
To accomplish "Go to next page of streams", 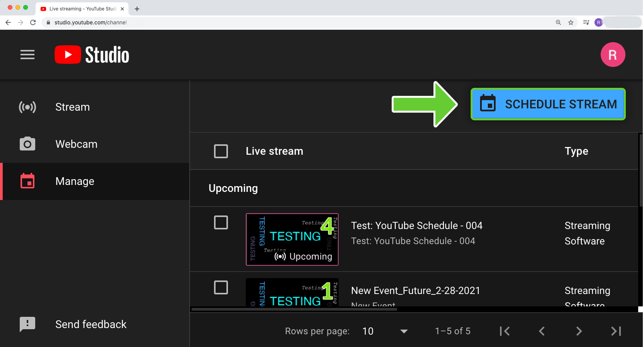I will click(x=579, y=331).
